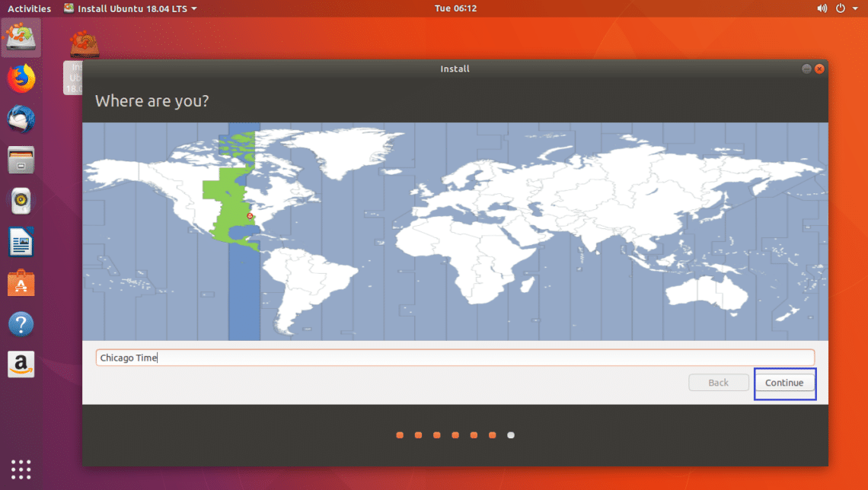The image size is (868, 490).
Task: Expand the Install Ubuntu 18.04 LTS app menu
Action: (x=130, y=8)
